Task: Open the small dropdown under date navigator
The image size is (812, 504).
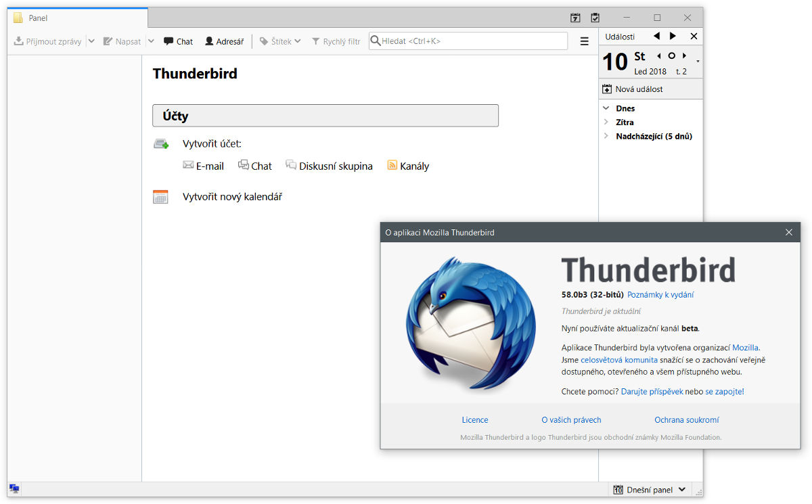Action: click(698, 62)
